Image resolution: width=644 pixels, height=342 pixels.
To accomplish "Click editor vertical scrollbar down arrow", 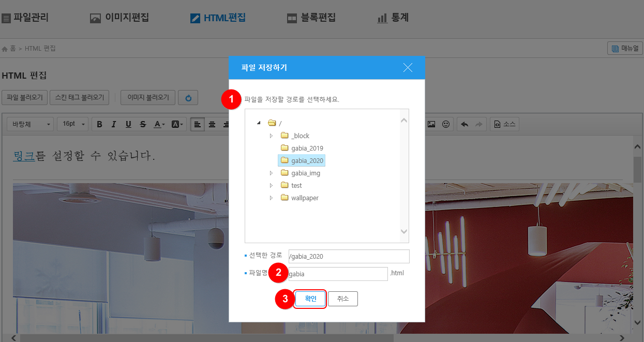I will [x=638, y=322].
